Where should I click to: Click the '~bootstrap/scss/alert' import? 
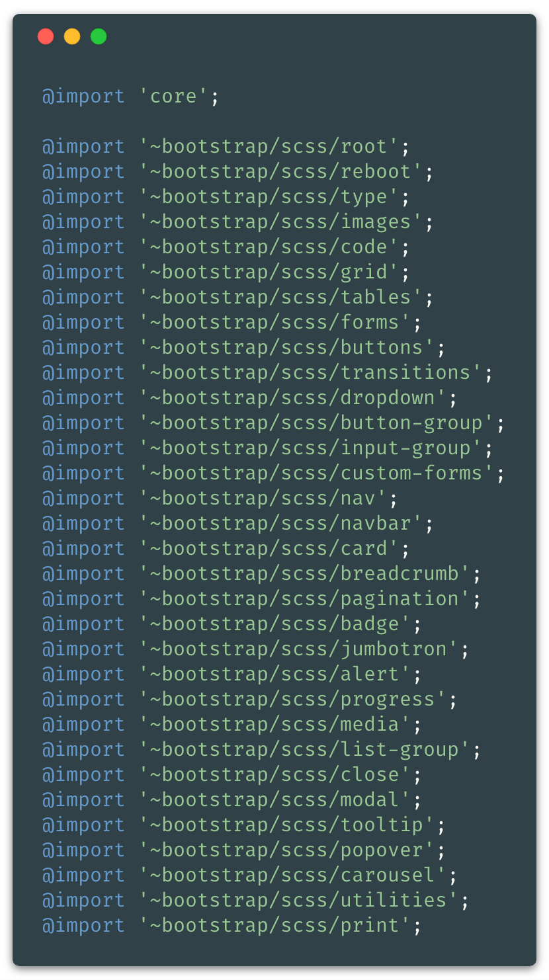click(232, 674)
